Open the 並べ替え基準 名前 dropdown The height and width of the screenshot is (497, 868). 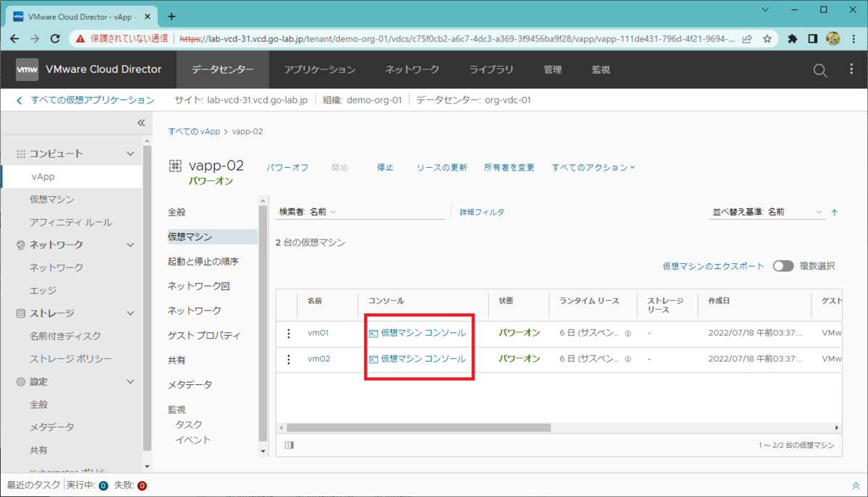(x=768, y=212)
